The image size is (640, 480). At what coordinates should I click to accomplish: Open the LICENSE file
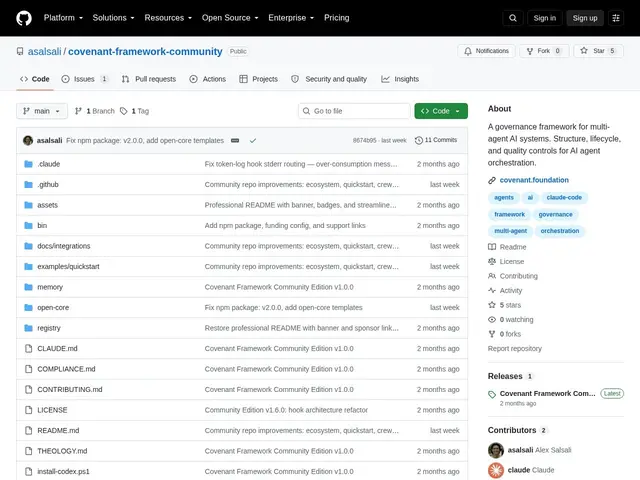click(x=52, y=410)
